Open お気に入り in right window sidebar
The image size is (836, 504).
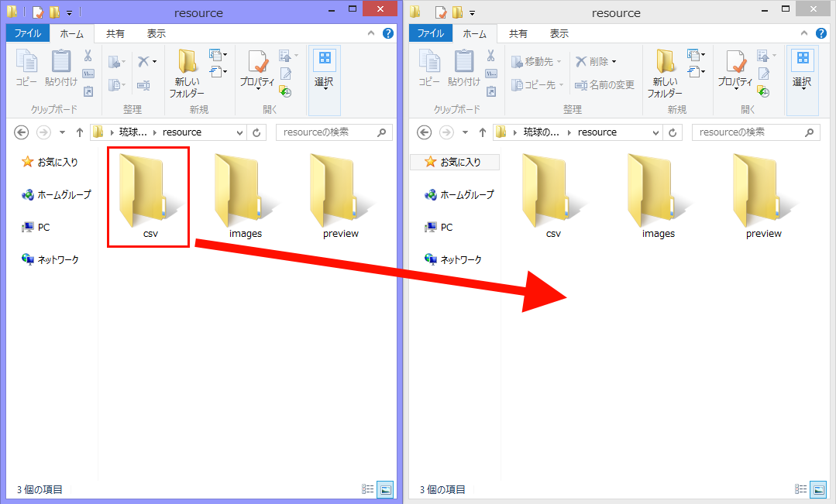(454, 162)
